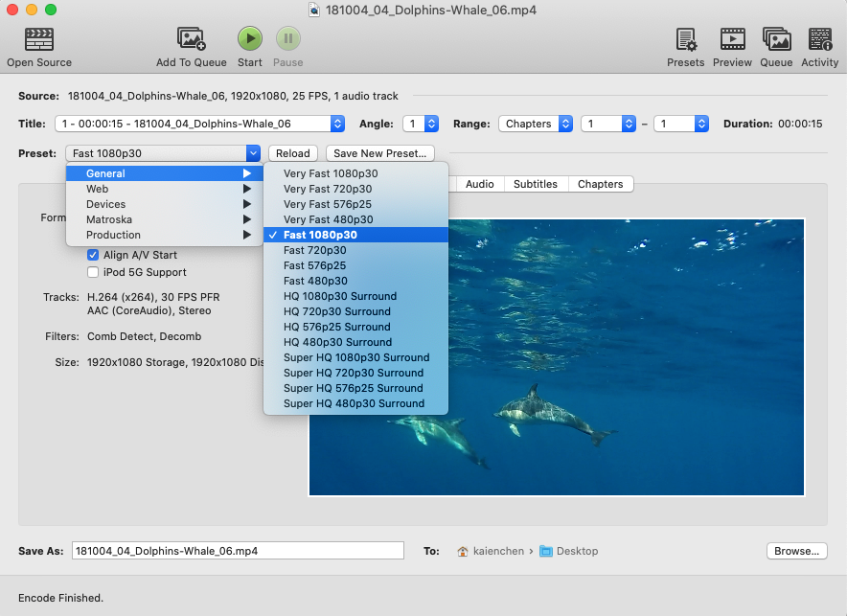
Task: Choose the Very Fast 480p30 preset
Action: [356, 219]
